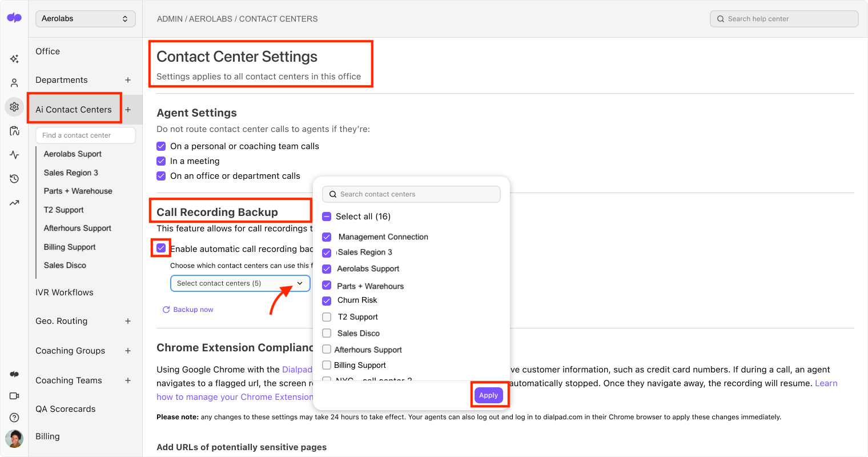Add Geo. Routing with plus icon

pyautogui.click(x=128, y=321)
